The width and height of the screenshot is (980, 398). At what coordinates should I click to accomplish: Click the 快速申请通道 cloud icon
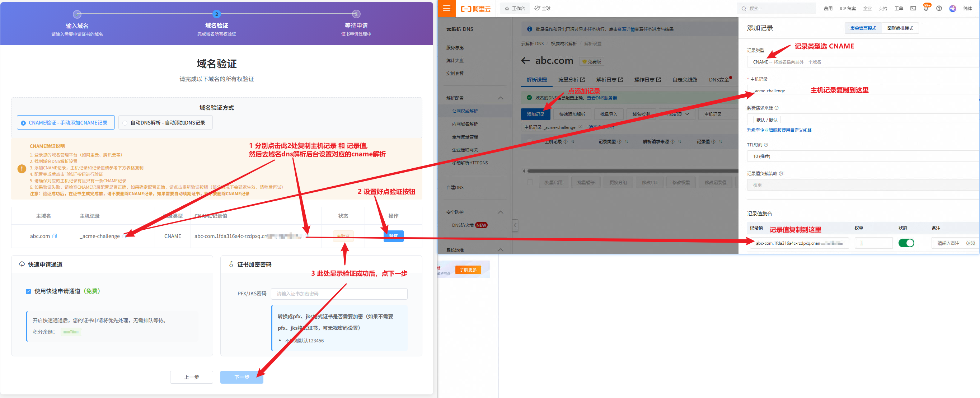[x=22, y=264]
